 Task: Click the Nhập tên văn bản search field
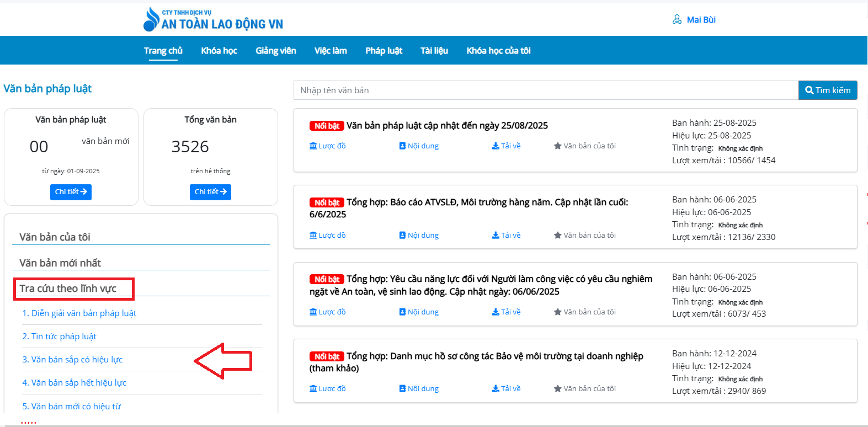545,90
